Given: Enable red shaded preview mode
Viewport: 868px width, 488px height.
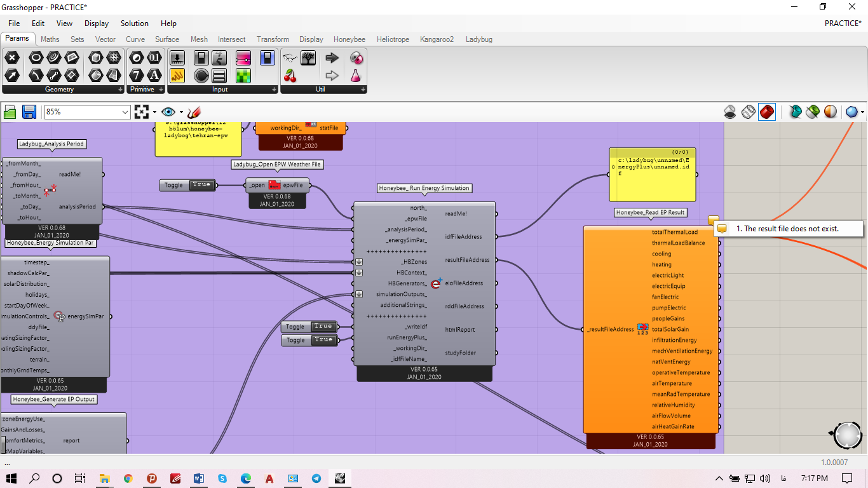Looking at the screenshot, I should coord(767,112).
